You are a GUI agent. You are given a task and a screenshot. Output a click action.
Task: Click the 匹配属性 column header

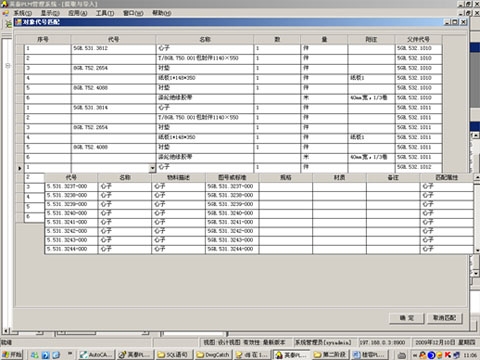447,177
